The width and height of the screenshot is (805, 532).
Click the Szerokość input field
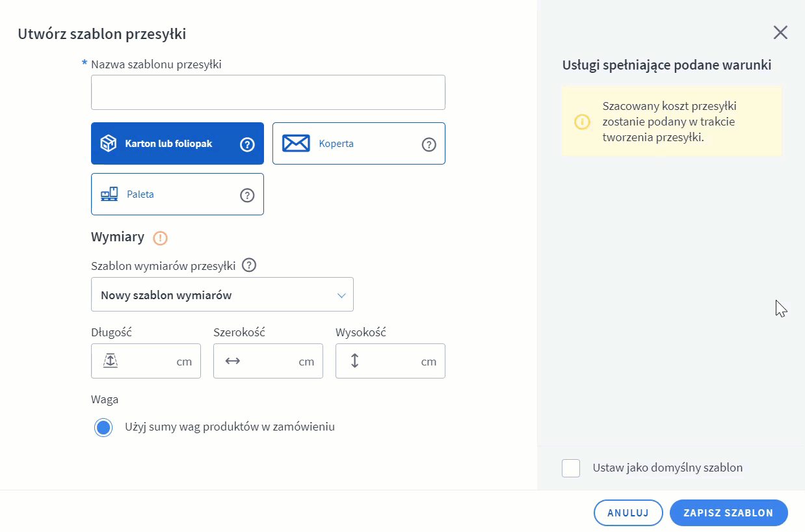[x=268, y=361]
